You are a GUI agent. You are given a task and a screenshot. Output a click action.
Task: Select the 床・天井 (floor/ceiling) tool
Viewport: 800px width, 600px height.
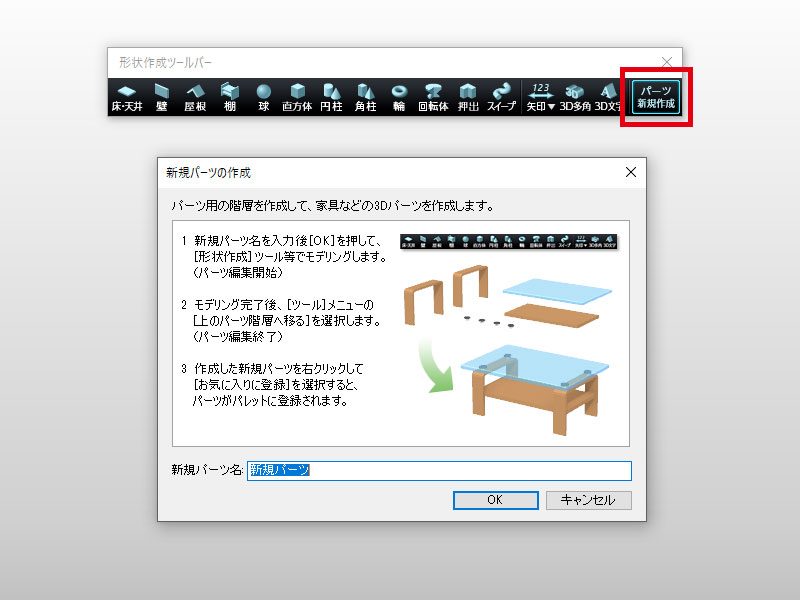coord(127,97)
